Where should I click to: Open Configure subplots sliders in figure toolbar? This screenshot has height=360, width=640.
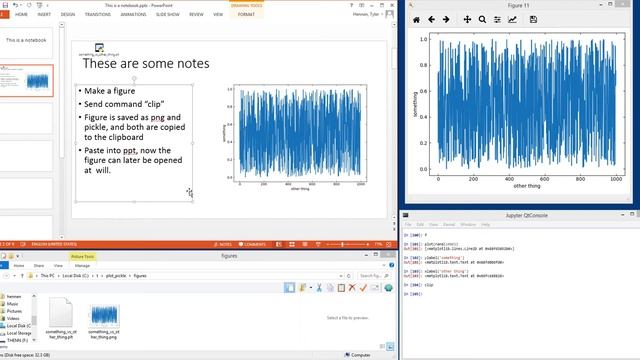coord(497,20)
